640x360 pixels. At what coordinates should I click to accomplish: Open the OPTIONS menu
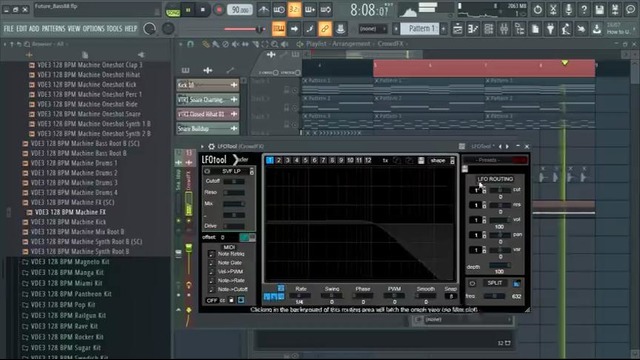93,29
